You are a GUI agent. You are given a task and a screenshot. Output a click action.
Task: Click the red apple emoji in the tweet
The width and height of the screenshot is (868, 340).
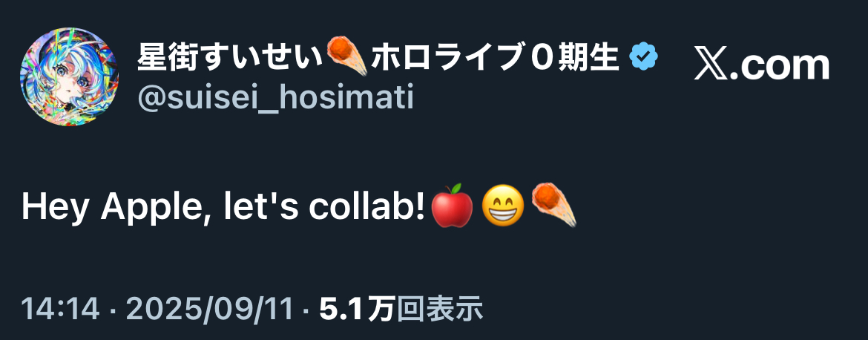pyautogui.click(x=452, y=206)
